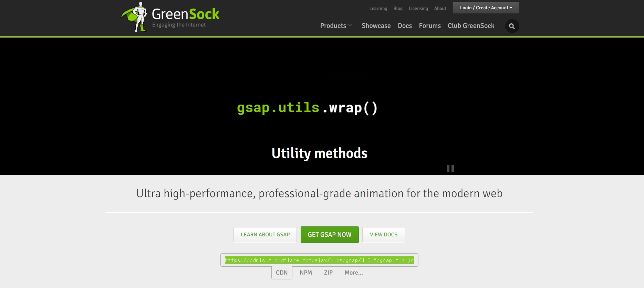Go to the Showcase page

(376, 26)
